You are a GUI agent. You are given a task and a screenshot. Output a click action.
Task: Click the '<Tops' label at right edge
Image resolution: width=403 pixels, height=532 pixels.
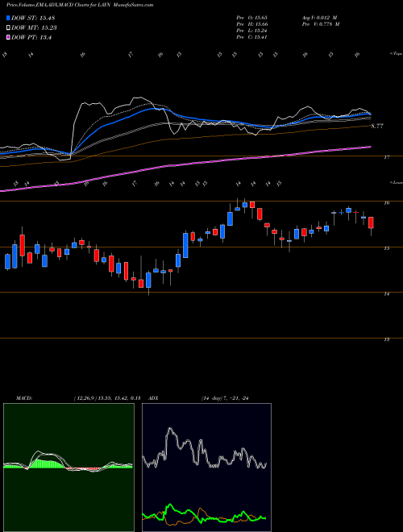pyautogui.click(x=396, y=54)
